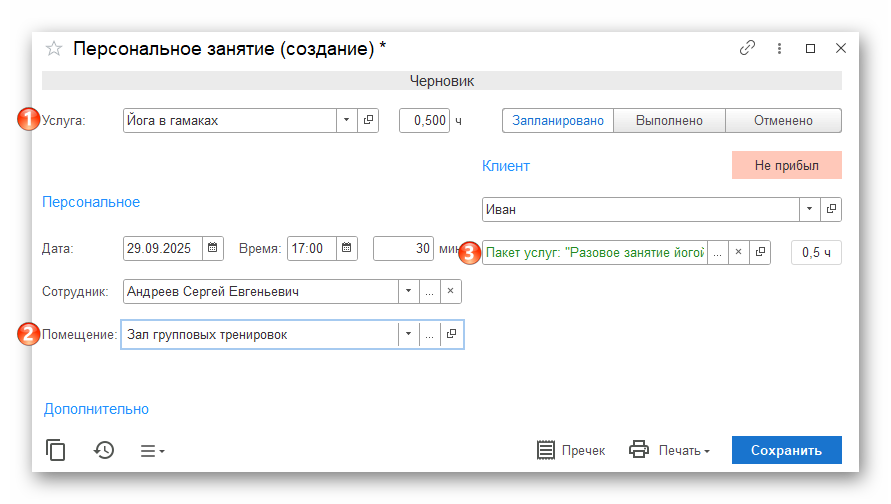
Task: Click into the duration minutes field showing 30
Action: click(x=402, y=248)
